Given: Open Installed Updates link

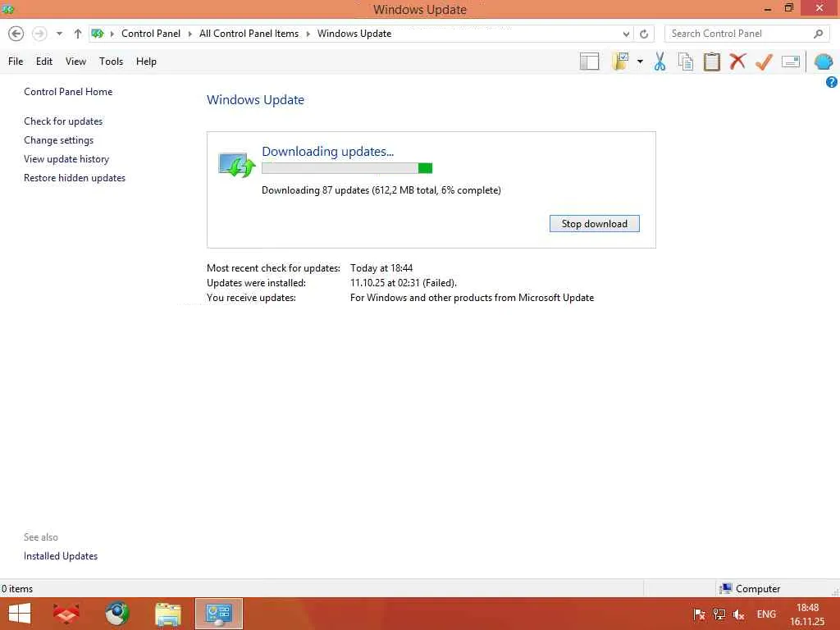Looking at the screenshot, I should coord(61,556).
